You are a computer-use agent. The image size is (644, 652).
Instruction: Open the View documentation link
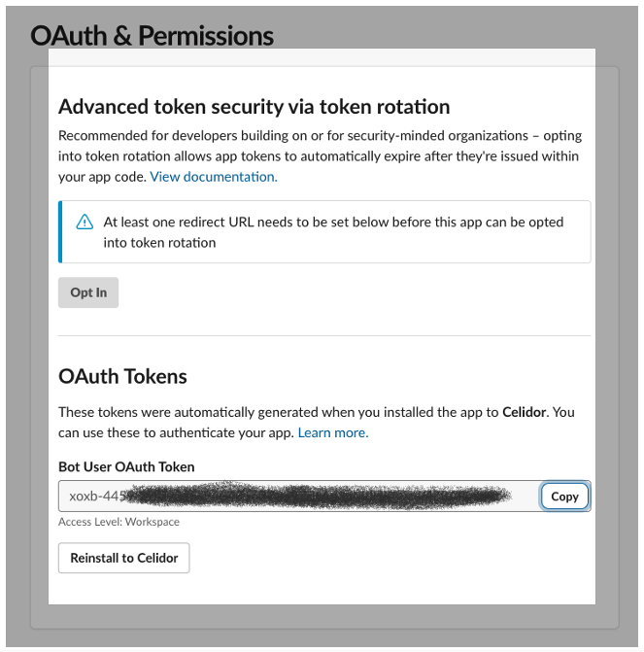click(214, 177)
